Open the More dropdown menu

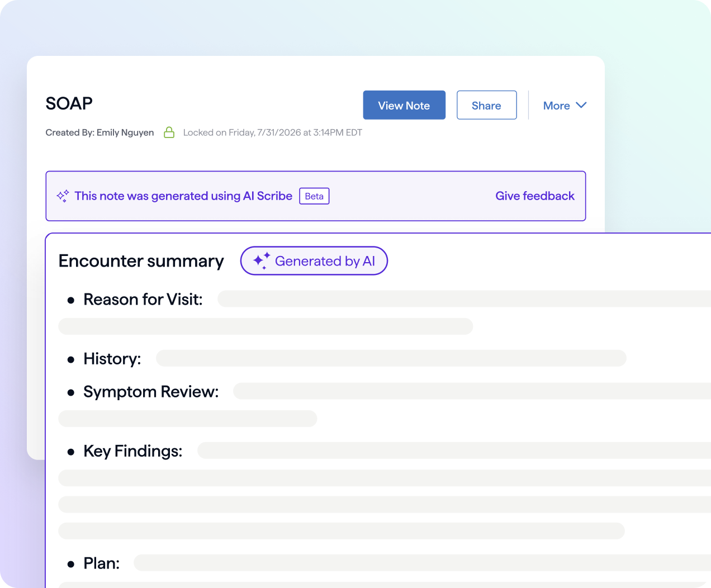565,105
